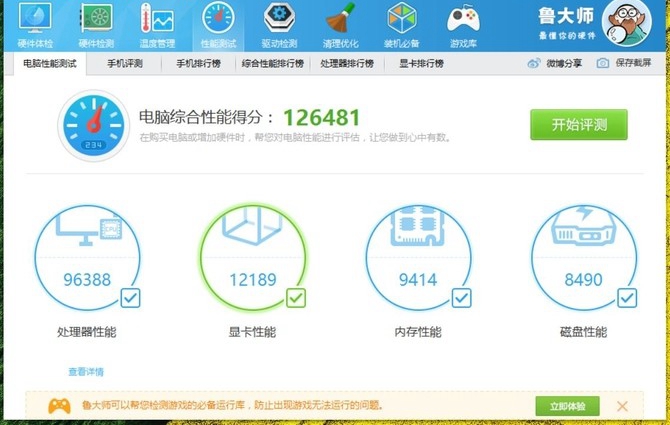Screen dimensions: 670x425
Task: Click the 电脑综合性能得分 heading
Action: click(x=206, y=118)
